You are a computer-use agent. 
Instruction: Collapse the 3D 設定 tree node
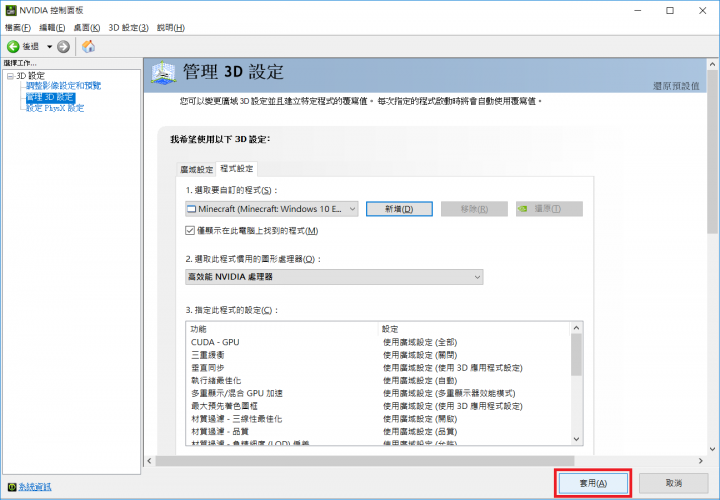point(10,76)
